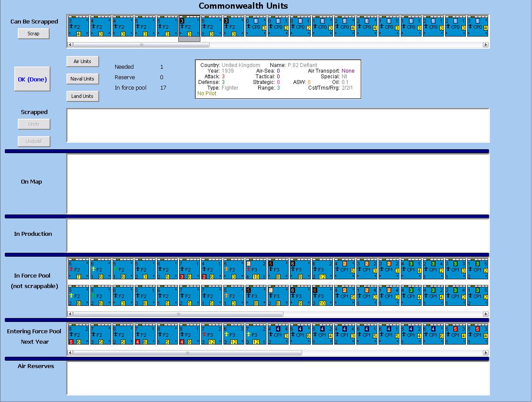Click right arrow of Entering Force Pool scrollbar
Viewport: 532px width, 402px height.
[x=485, y=353]
